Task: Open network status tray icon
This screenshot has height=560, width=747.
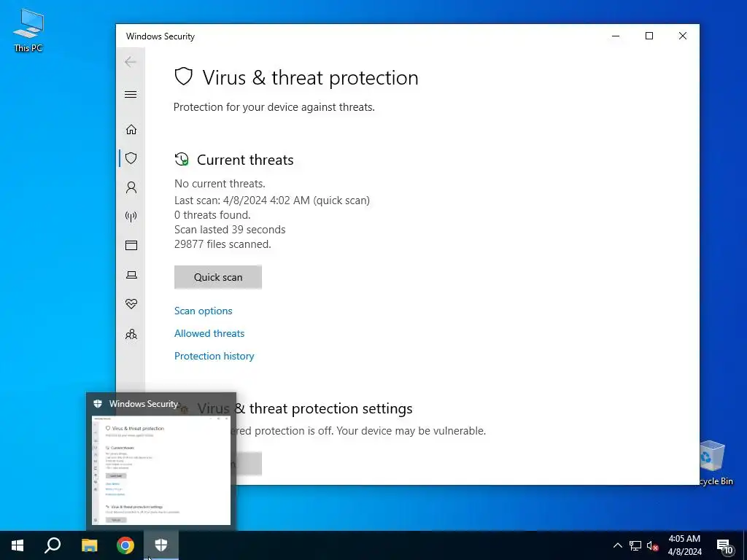Action: tap(635, 545)
